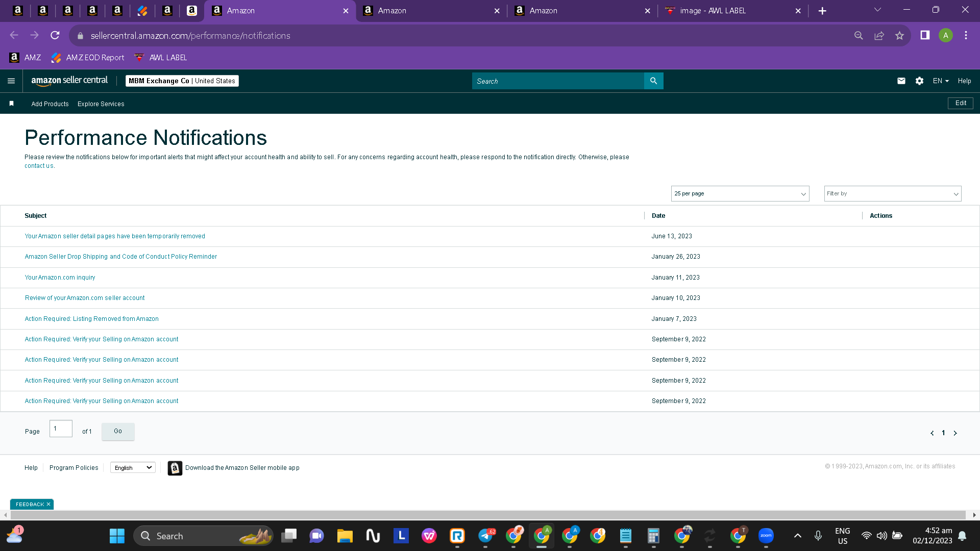980x551 pixels.
Task: Click the Amazon Seller Central logo
Action: coord(69,81)
